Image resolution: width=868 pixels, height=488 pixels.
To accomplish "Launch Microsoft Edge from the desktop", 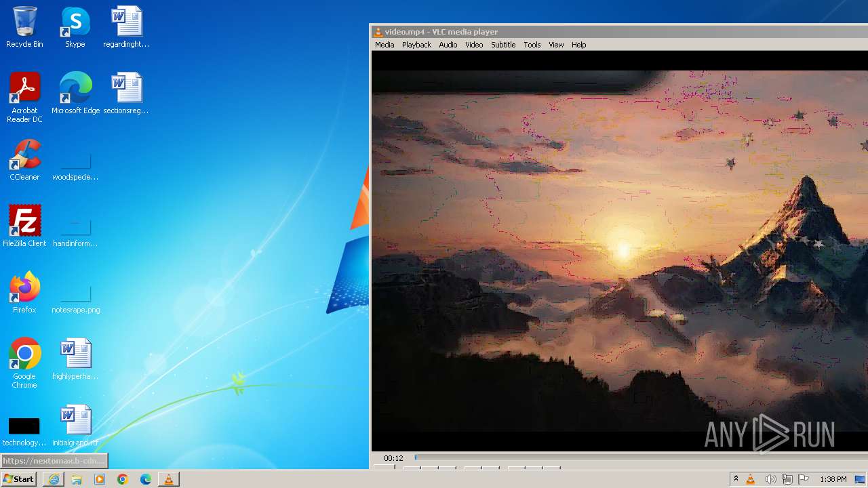I will coord(75,94).
